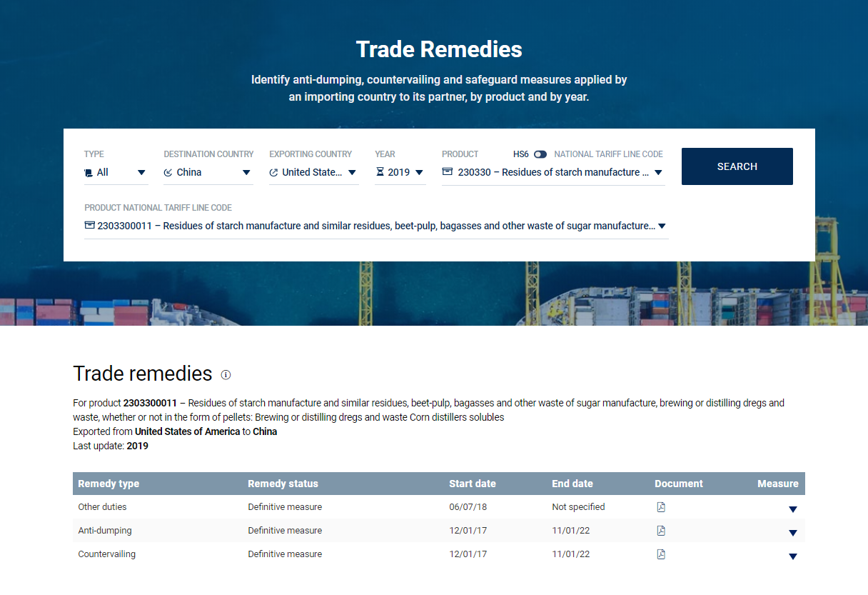Open the Anti-dumping PDF document
Image resolution: width=868 pixels, height=595 pixels.
(661, 531)
